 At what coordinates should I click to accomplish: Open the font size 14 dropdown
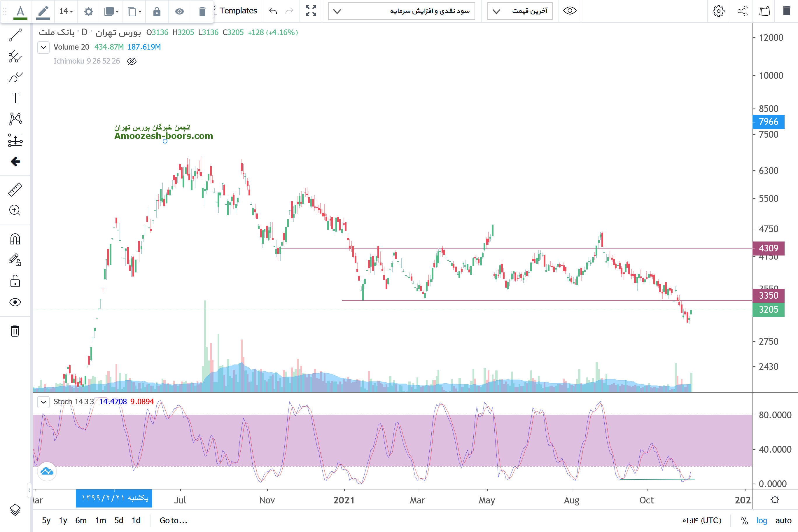pyautogui.click(x=66, y=12)
